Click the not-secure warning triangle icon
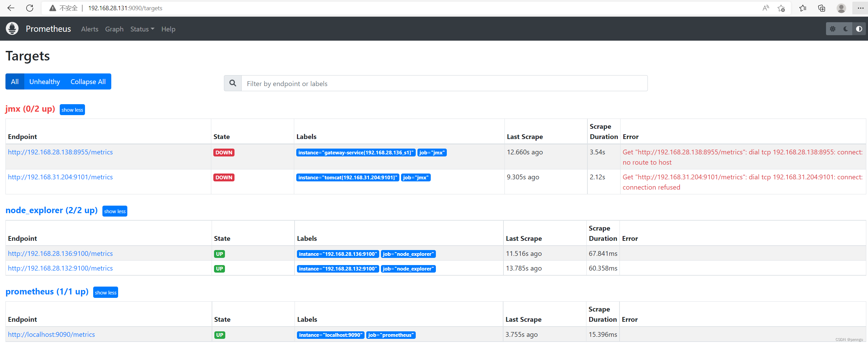This screenshot has width=868, height=345. 53,8
